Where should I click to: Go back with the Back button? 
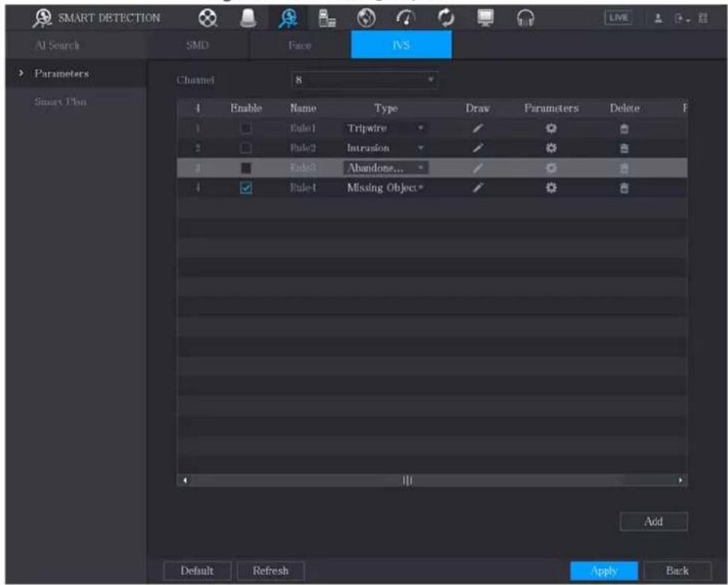(x=678, y=571)
